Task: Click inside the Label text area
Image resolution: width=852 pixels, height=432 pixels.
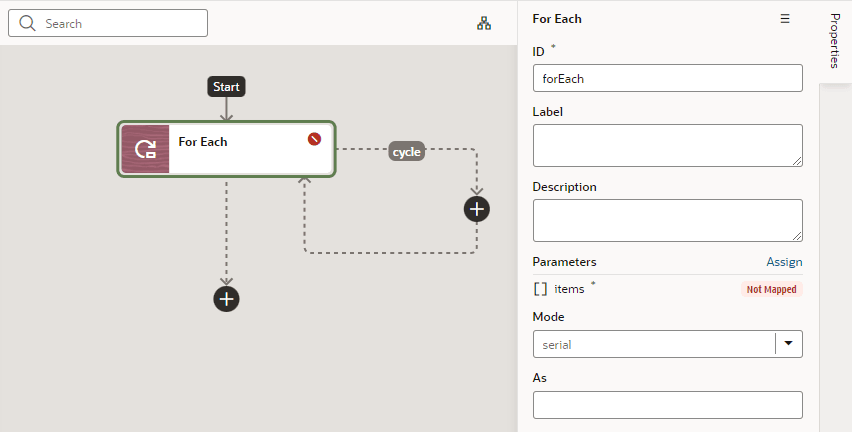Action: click(x=667, y=145)
